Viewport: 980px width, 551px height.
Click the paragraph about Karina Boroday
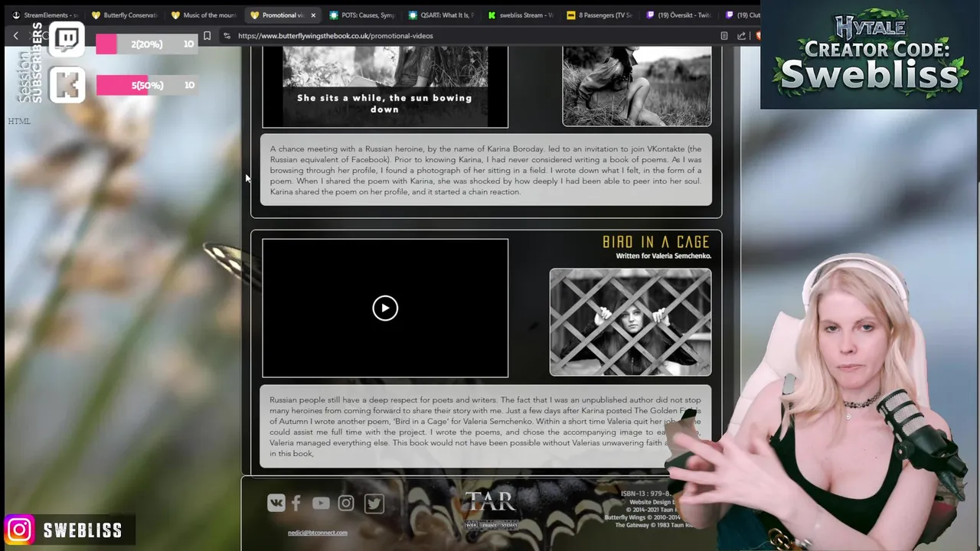pos(485,170)
